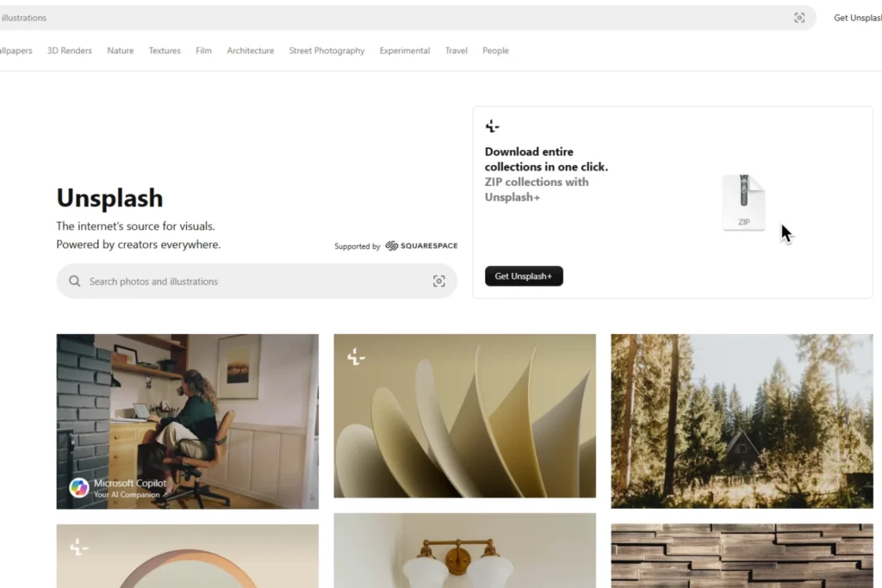Open the 3D Renders category
The image size is (882, 588).
pyautogui.click(x=69, y=51)
